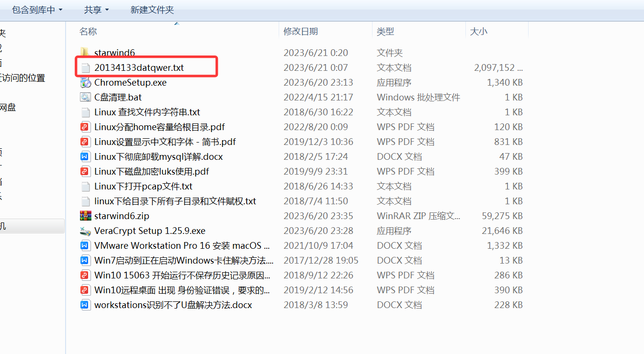Select the C盘清理.bat batch file icon

[85, 97]
